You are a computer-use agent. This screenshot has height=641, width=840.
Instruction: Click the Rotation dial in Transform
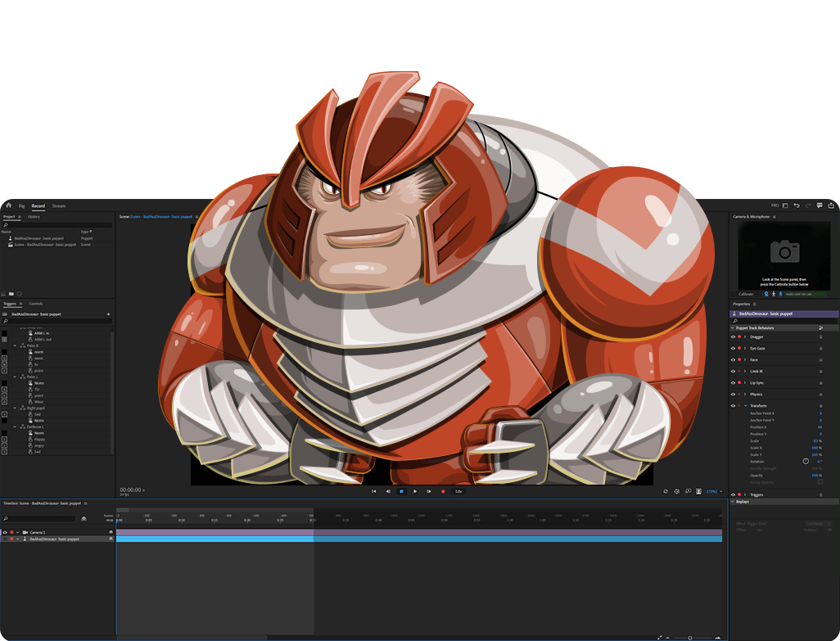click(806, 461)
